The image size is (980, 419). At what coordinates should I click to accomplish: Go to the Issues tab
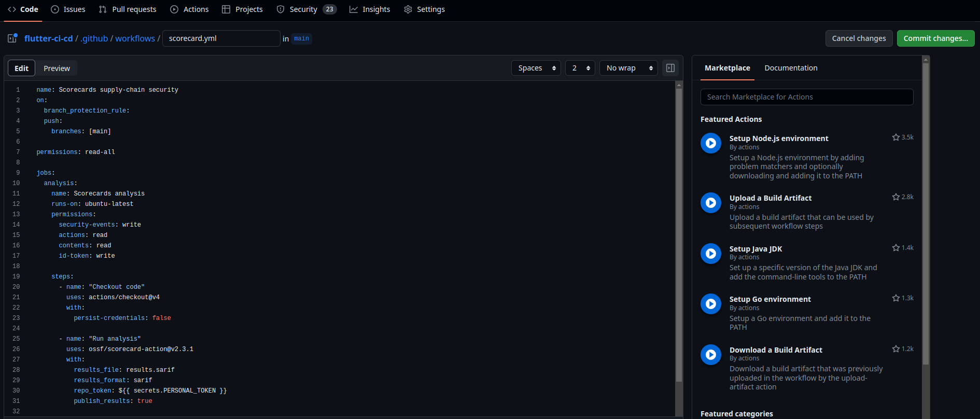tap(68, 9)
